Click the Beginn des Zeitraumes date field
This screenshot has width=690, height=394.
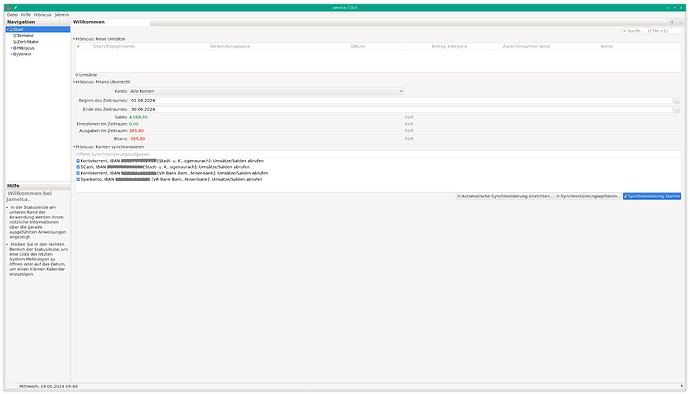(401, 100)
